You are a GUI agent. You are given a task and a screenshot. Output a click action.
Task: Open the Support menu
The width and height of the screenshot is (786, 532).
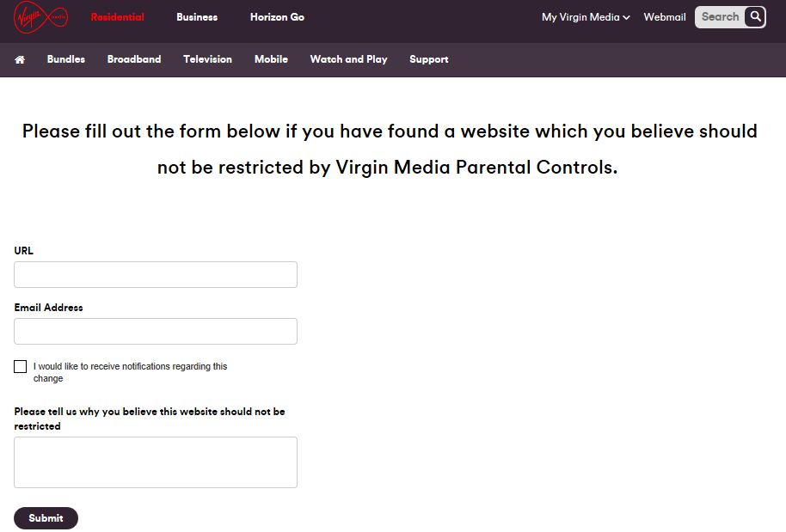pos(428,59)
